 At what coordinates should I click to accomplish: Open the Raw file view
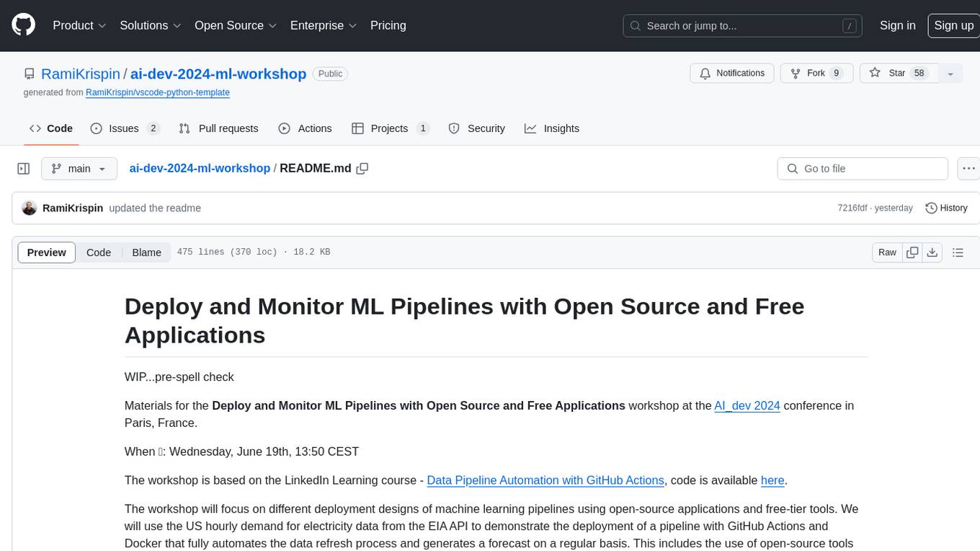coord(887,252)
